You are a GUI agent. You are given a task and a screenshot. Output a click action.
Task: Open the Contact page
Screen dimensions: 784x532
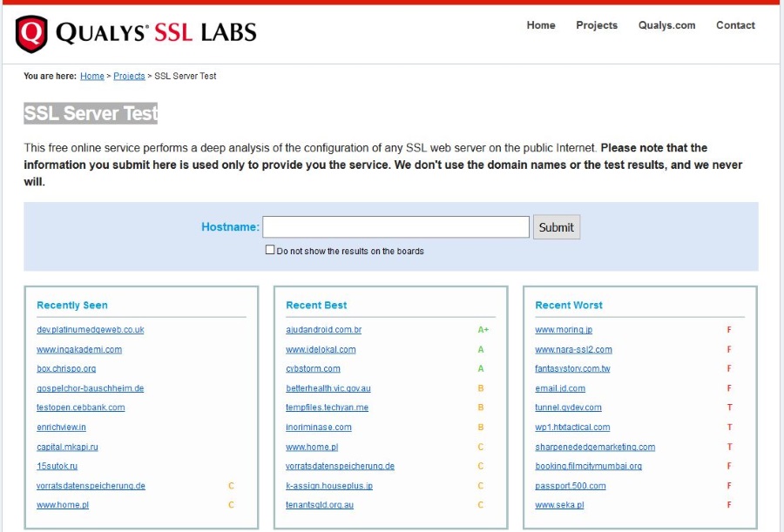pos(735,25)
